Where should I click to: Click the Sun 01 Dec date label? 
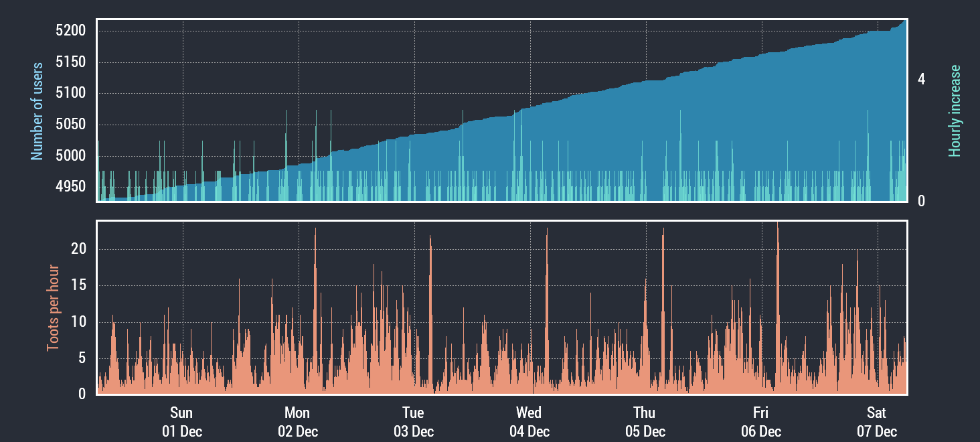click(x=182, y=422)
